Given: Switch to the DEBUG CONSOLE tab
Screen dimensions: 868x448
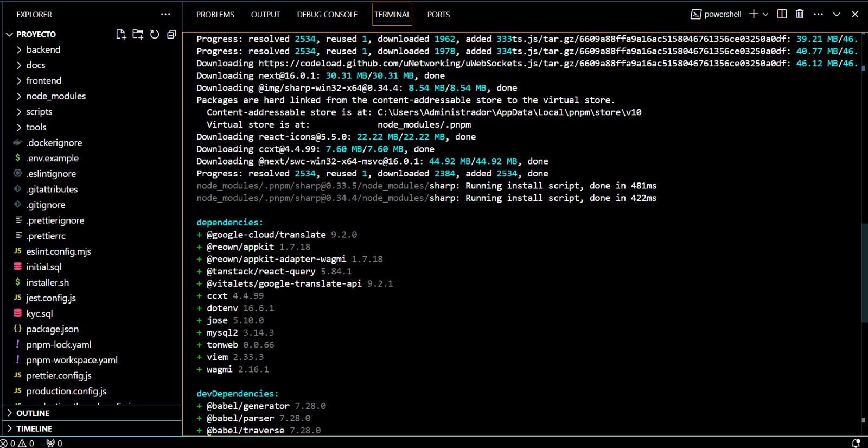Looking at the screenshot, I should pyautogui.click(x=327, y=15).
